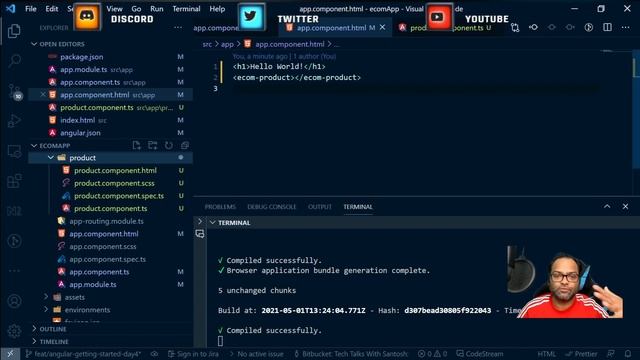The image size is (640, 360).
Task: Open the Accounts icon in activity bar
Action: tap(14, 301)
